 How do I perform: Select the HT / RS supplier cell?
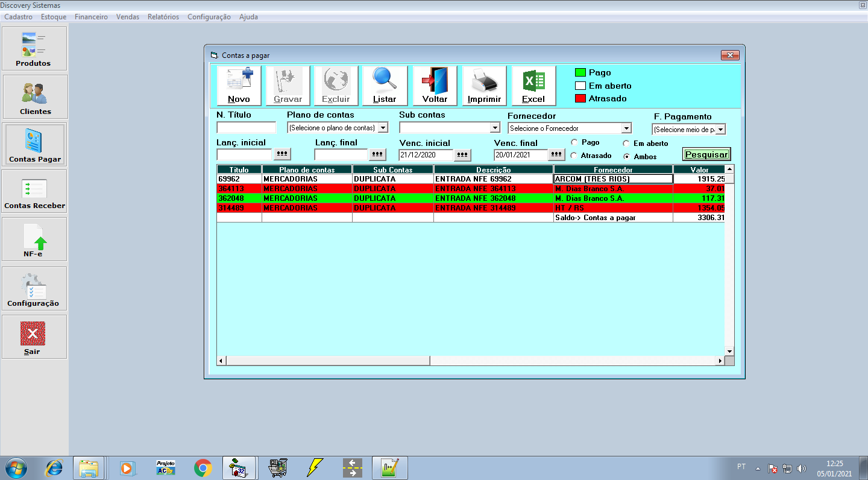coord(613,208)
